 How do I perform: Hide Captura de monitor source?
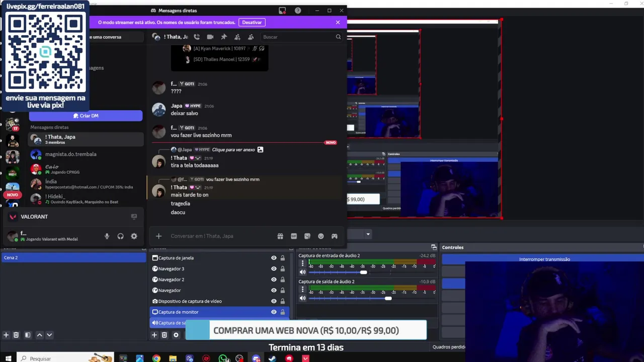click(x=274, y=312)
